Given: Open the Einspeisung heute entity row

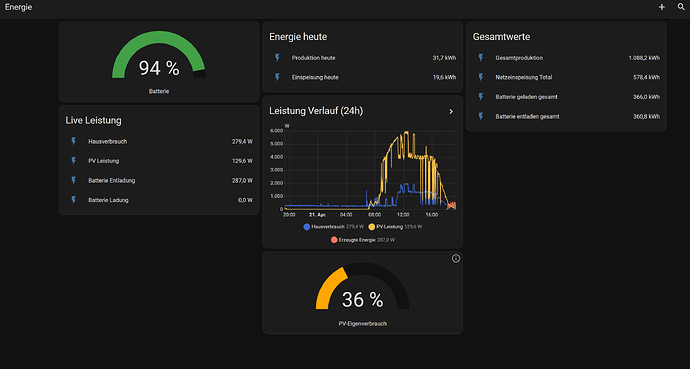Looking at the screenshot, I should coord(363,77).
